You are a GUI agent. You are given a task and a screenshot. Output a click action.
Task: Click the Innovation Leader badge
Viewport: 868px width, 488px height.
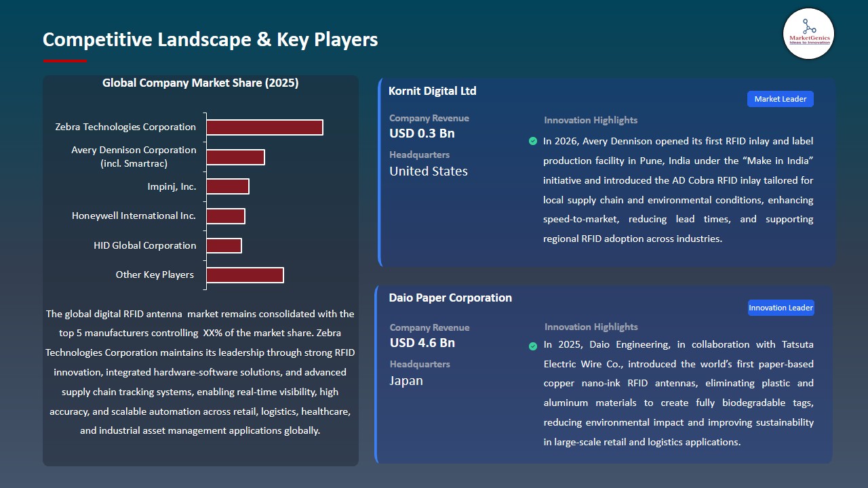point(781,308)
